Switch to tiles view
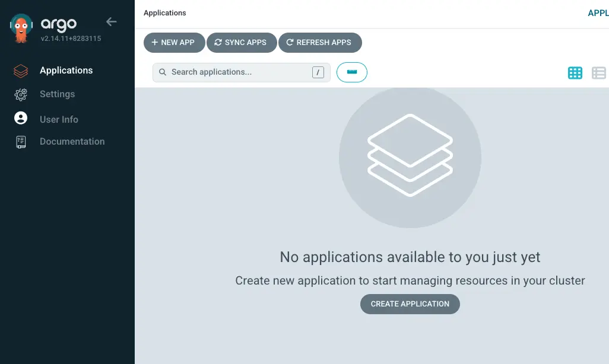609x364 pixels. [x=575, y=72]
